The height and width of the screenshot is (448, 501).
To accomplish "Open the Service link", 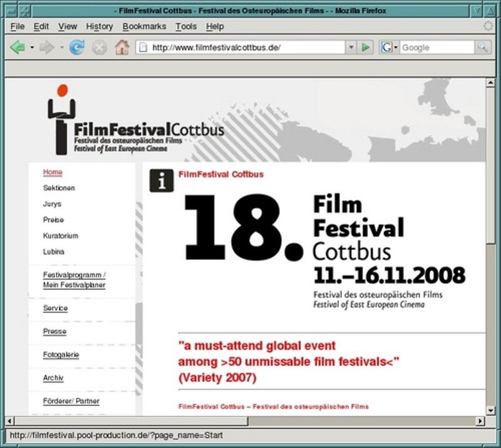I will (55, 308).
